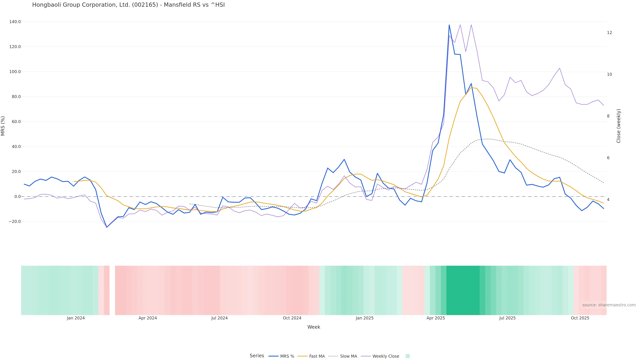Click the orange Fast MA legend line
The height and width of the screenshot is (362, 644).
pyautogui.click(x=303, y=356)
